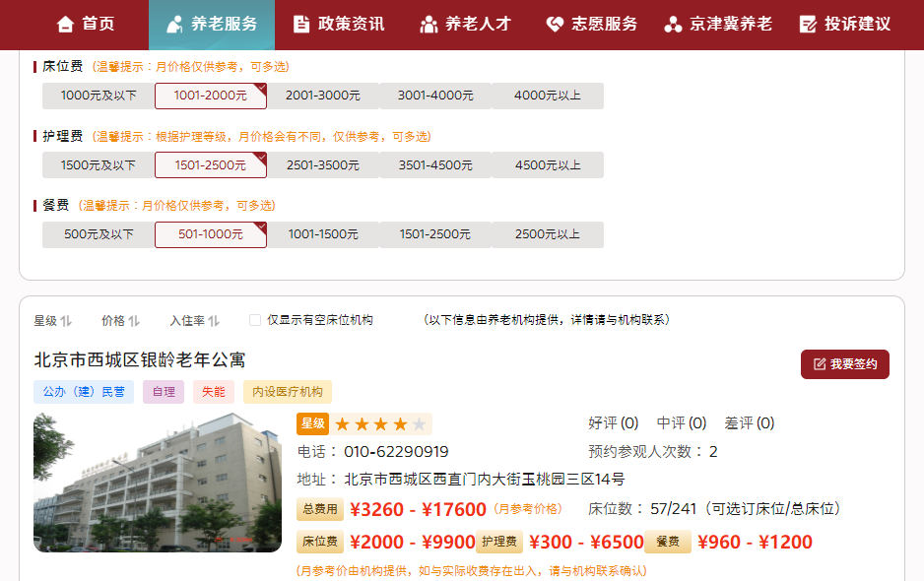
Task: Click the 养老人才 people icon
Action: coord(429,24)
